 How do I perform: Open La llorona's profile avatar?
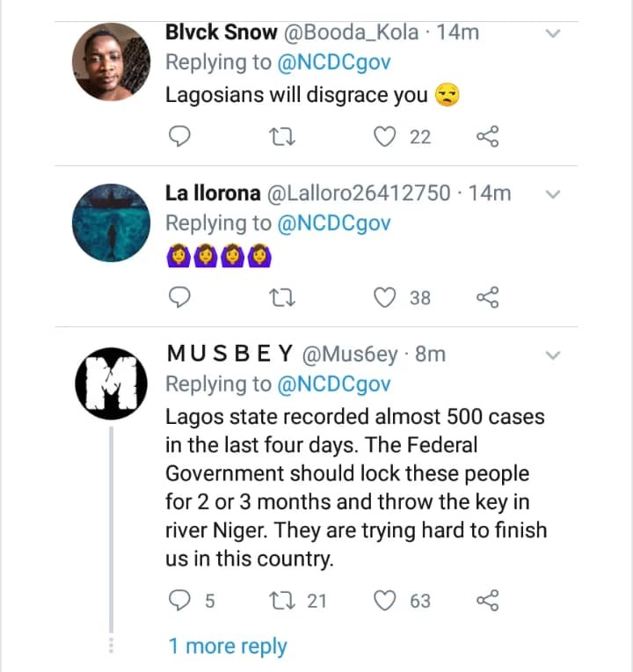[x=111, y=223]
